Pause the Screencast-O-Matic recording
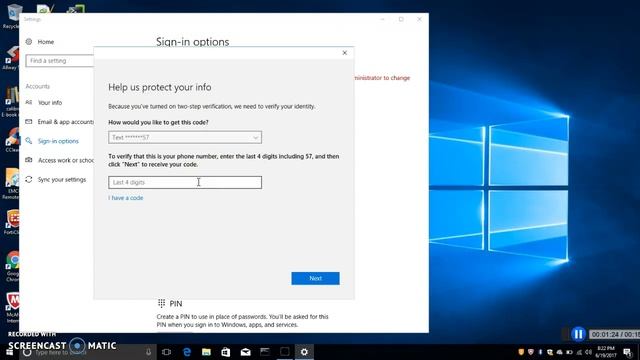Image resolution: width=640 pixels, height=360 pixels. tap(578, 334)
